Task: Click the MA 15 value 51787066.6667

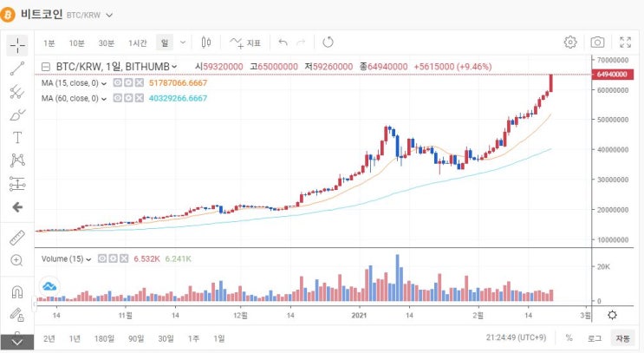Action: point(178,83)
